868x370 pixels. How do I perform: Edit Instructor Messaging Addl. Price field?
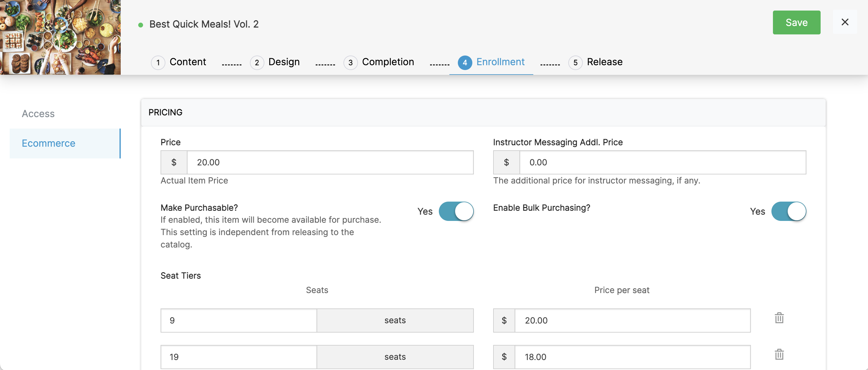662,162
